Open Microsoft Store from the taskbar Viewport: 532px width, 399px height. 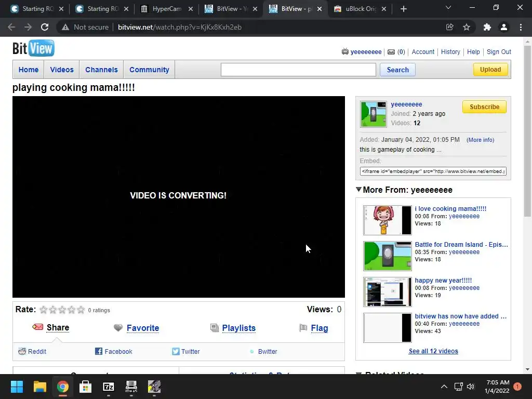click(x=86, y=387)
